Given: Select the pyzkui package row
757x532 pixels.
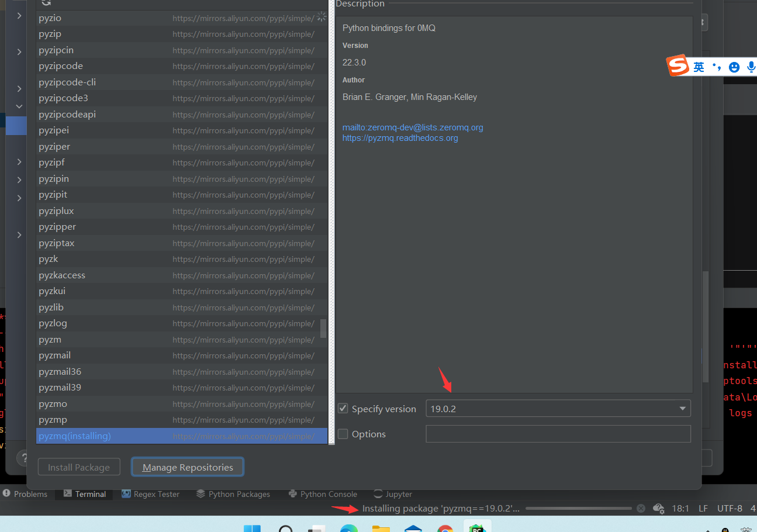Looking at the screenshot, I should click(182, 291).
